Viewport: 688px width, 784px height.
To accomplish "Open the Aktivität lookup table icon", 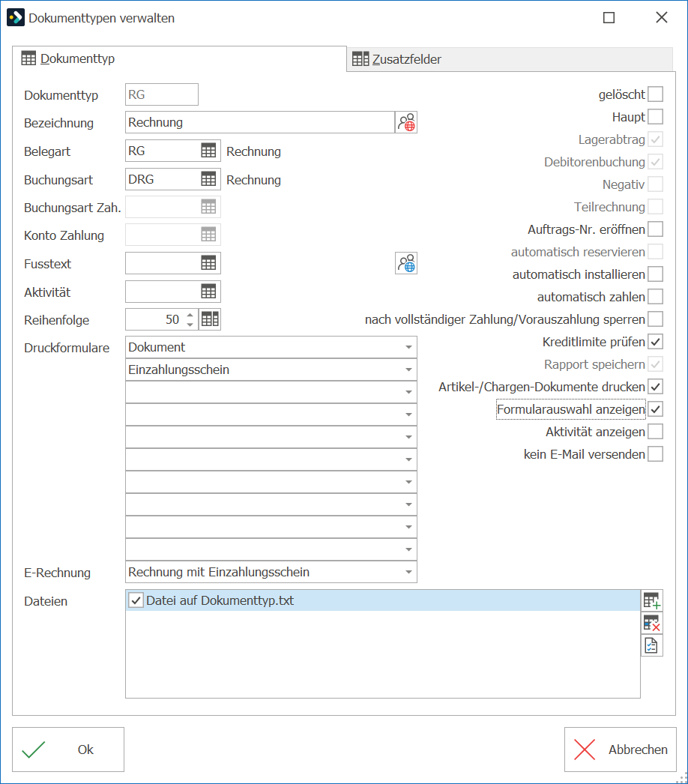I will (x=208, y=292).
